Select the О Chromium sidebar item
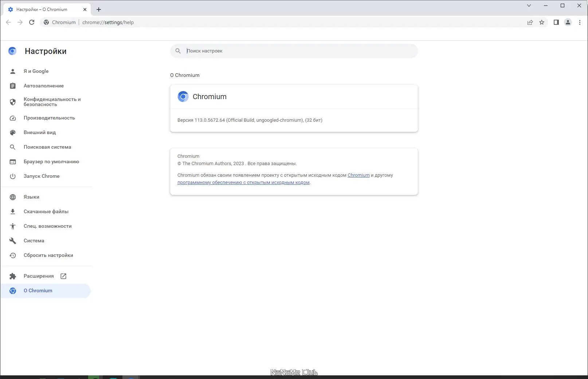The width and height of the screenshot is (588, 379). pyautogui.click(x=46, y=290)
